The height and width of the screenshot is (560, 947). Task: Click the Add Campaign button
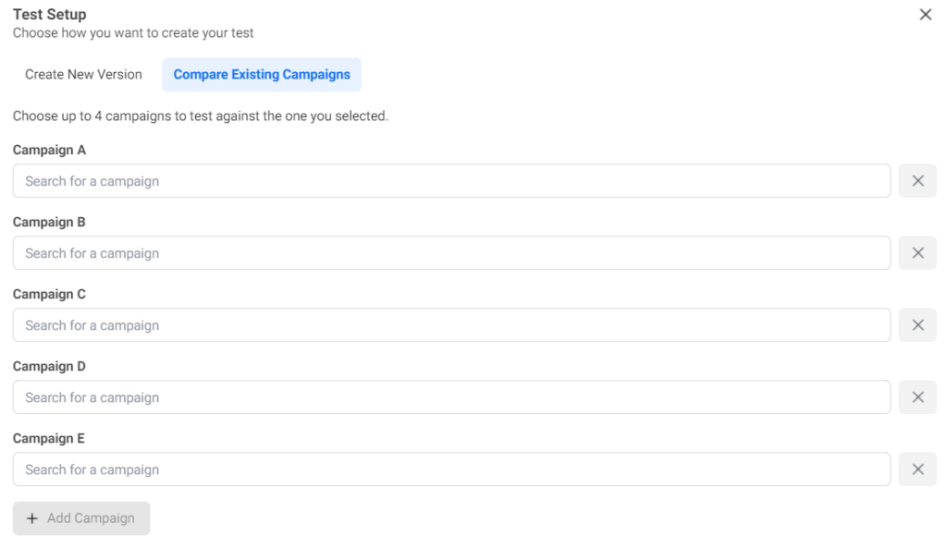(x=80, y=517)
